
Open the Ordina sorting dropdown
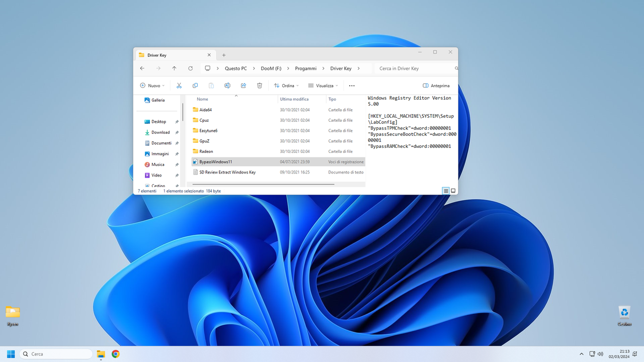click(x=285, y=85)
